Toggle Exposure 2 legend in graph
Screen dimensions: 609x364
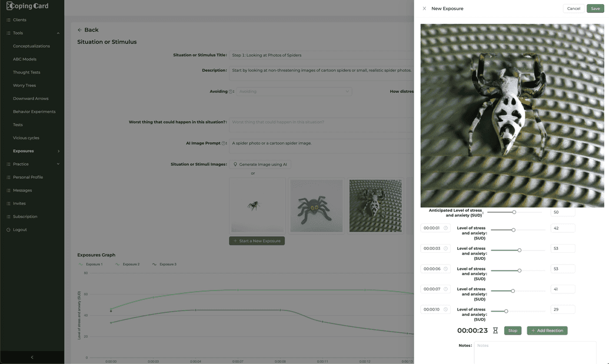128,264
